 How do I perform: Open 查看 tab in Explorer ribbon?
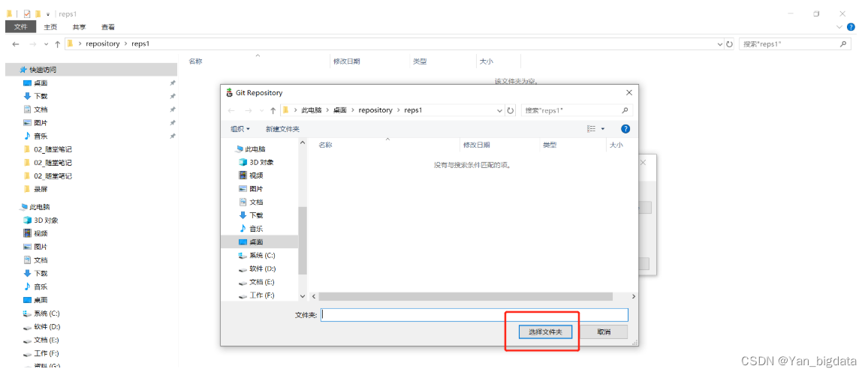point(108,26)
